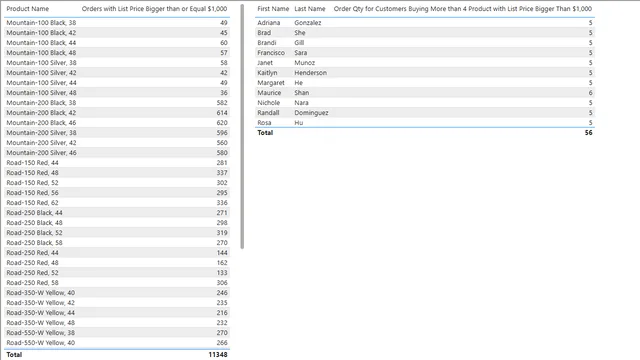Select the customer first name Nichole
The image size is (640, 360).
pos(269,102)
